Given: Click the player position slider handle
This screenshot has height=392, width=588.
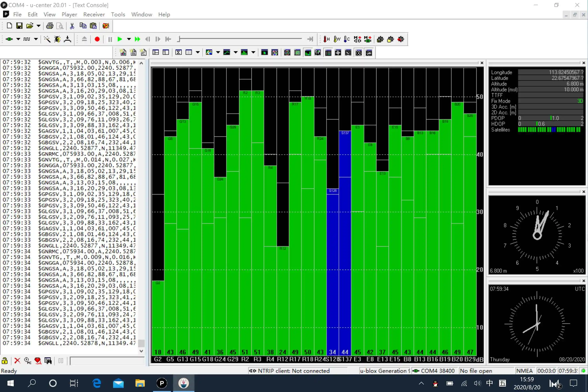Looking at the screenshot, I should point(179,39).
